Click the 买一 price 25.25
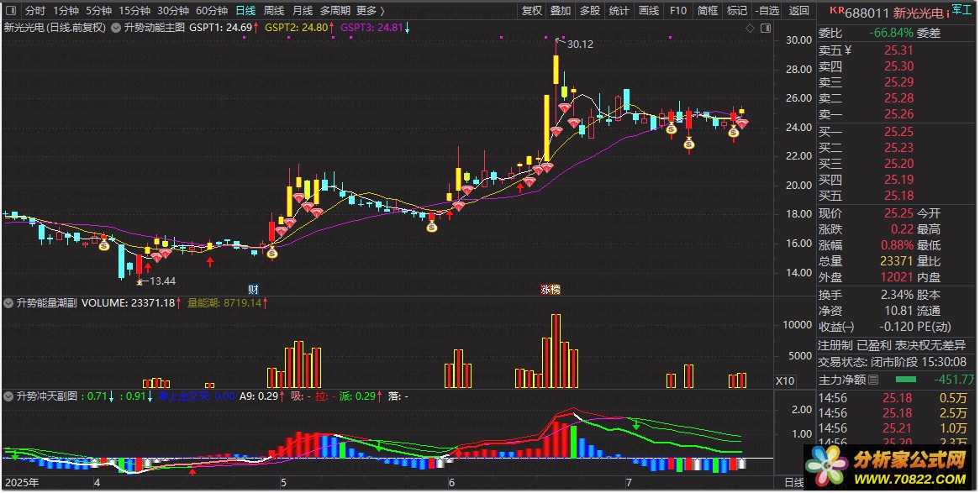The image size is (980, 493). [898, 132]
